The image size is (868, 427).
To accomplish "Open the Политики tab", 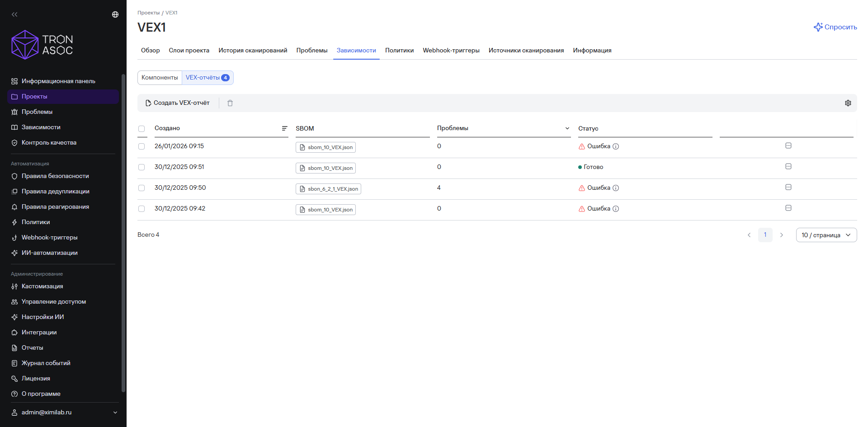I will pos(399,50).
